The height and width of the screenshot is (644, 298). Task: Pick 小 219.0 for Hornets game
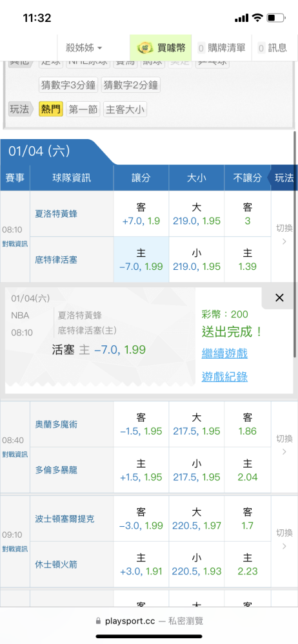pyautogui.click(x=197, y=260)
